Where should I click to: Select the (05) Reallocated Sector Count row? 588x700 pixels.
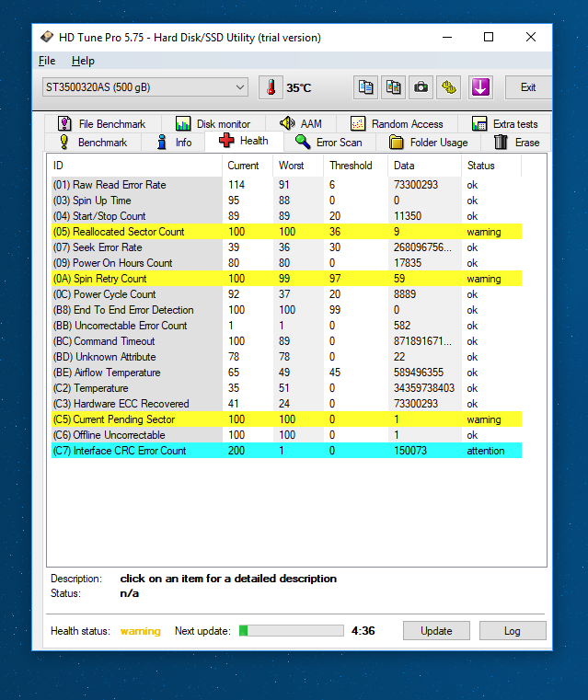click(286, 232)
